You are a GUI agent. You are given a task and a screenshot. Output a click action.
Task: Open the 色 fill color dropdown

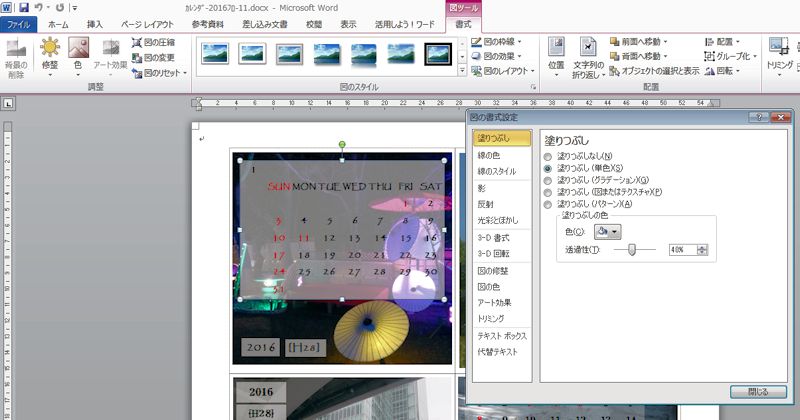(x=608, y=231)
